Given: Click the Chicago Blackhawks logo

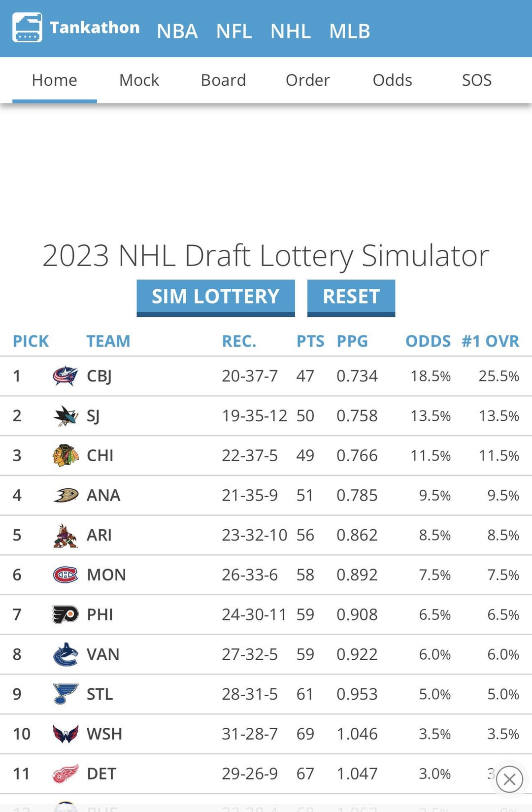Looking at the screenshot, I should (66, 456).
